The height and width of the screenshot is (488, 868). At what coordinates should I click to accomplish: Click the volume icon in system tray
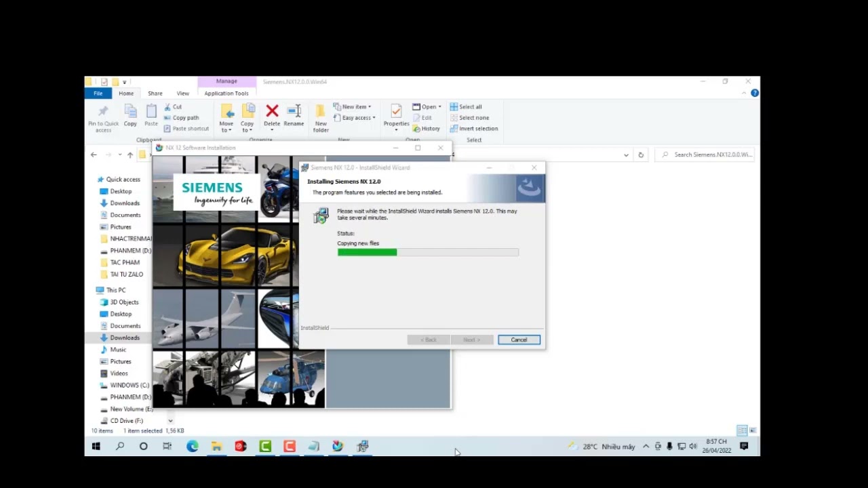click(x=692, y=446)
